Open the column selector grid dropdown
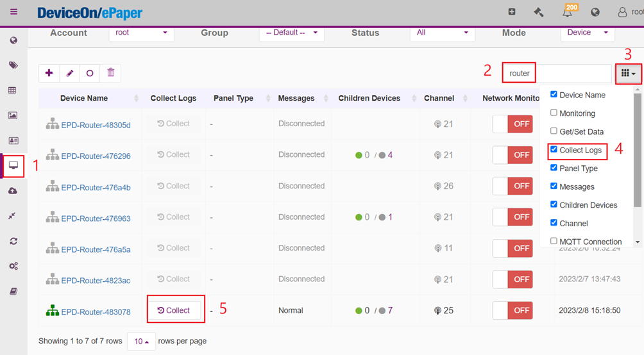The height and width of the screenshot is (355, 644). tap(628, 74)
